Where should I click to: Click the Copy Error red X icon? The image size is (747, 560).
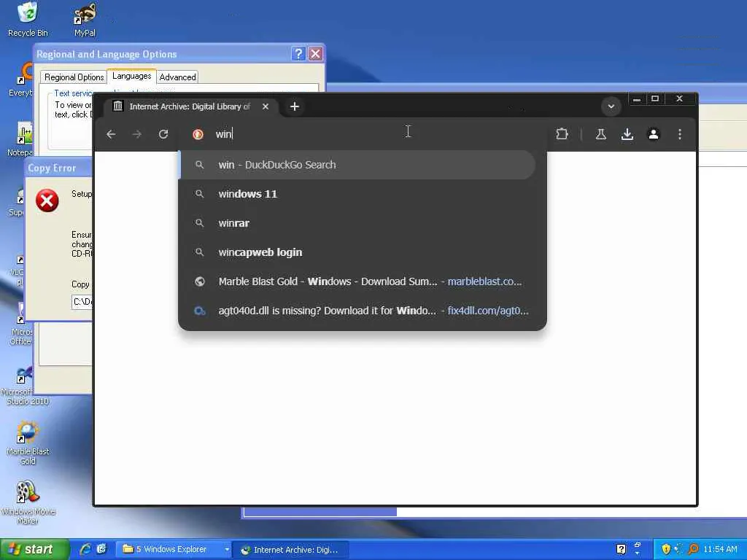click(47, 201)
